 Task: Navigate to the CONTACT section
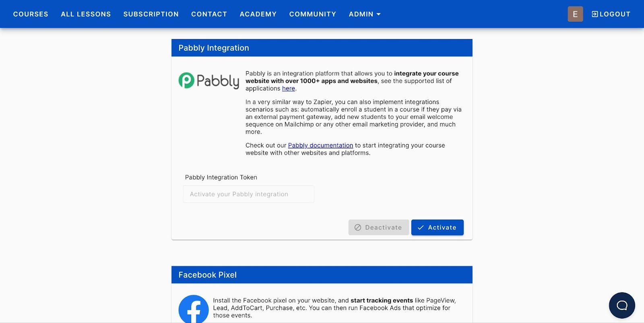click(x=209, y=14)
